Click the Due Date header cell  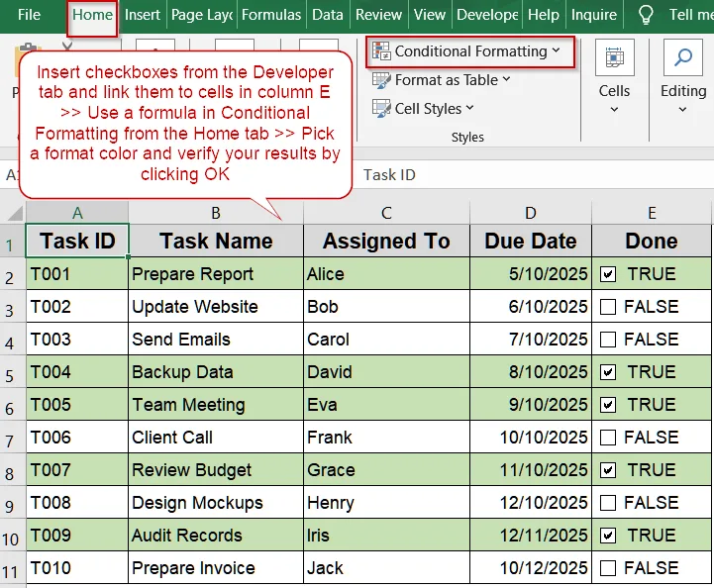tap(531, 241)
